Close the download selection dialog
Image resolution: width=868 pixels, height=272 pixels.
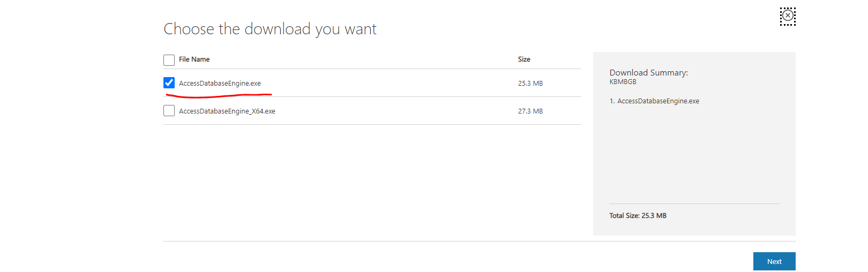click(788, 17)
